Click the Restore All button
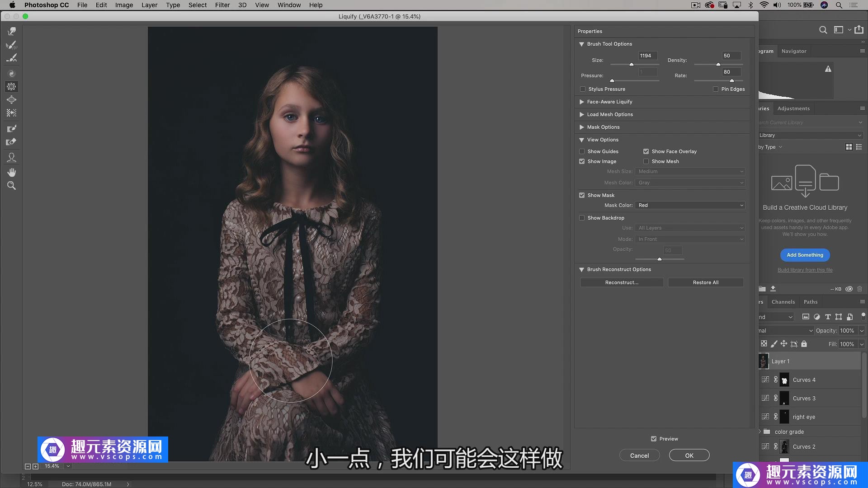868x488 pixels. pos(705,282)
